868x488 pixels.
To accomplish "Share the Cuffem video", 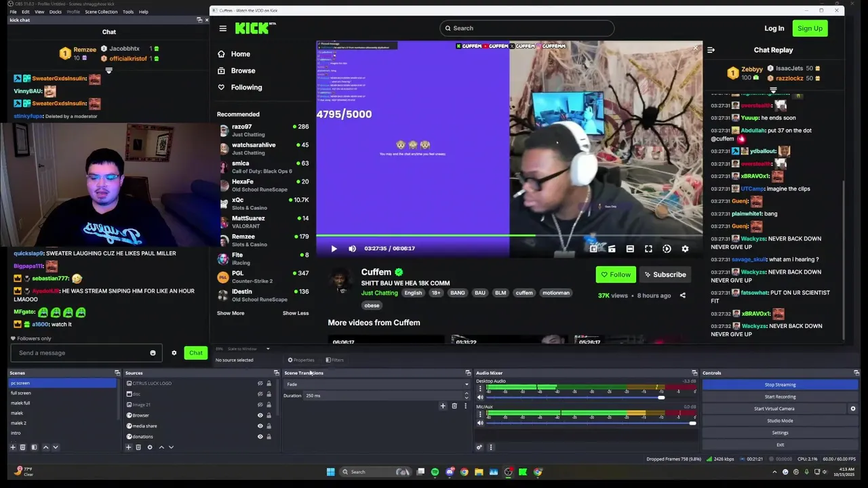I will 682,296.
